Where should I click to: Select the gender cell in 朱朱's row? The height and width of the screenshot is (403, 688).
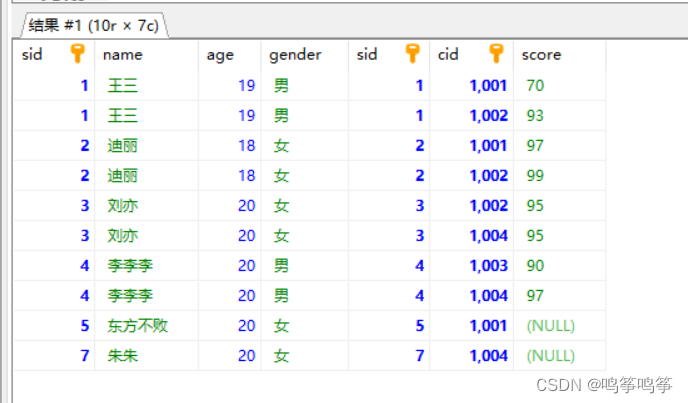click(281, 356)
